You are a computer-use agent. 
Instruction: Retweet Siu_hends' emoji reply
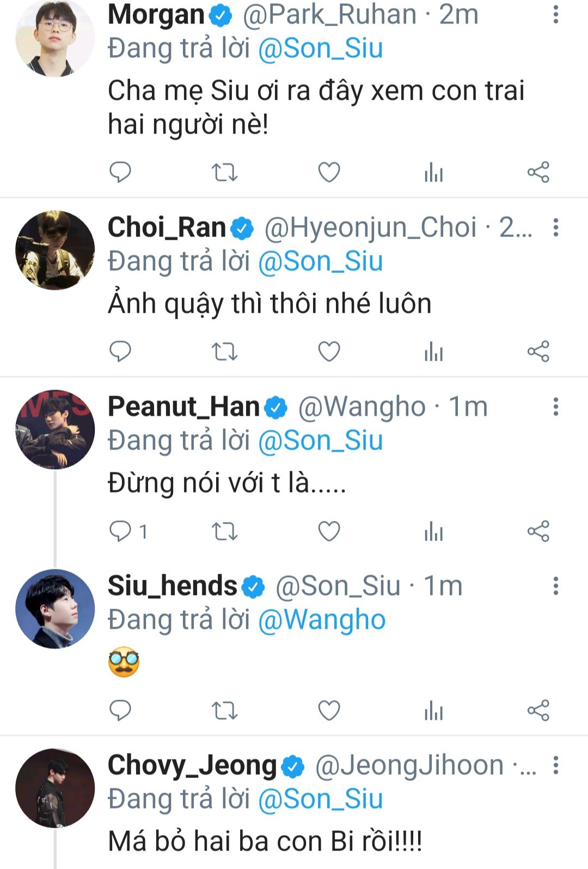pos(224,710)
